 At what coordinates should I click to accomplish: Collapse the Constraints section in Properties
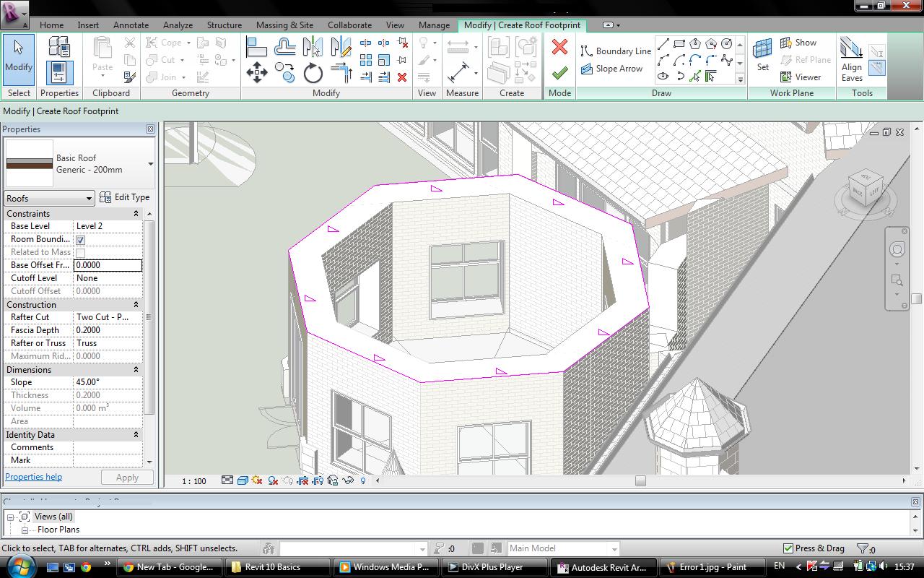tap(136, 214)
